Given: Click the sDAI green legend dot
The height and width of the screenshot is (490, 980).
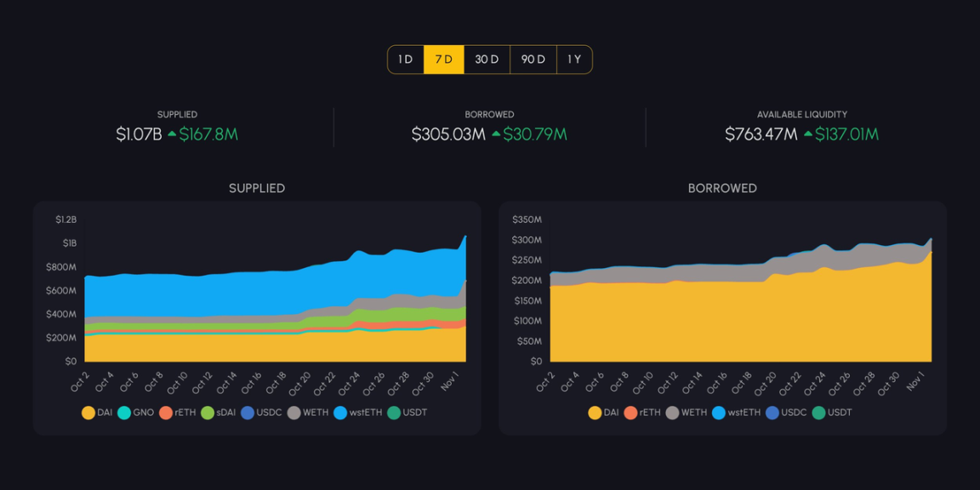Looking at the screenshot, I should [208, 413].
